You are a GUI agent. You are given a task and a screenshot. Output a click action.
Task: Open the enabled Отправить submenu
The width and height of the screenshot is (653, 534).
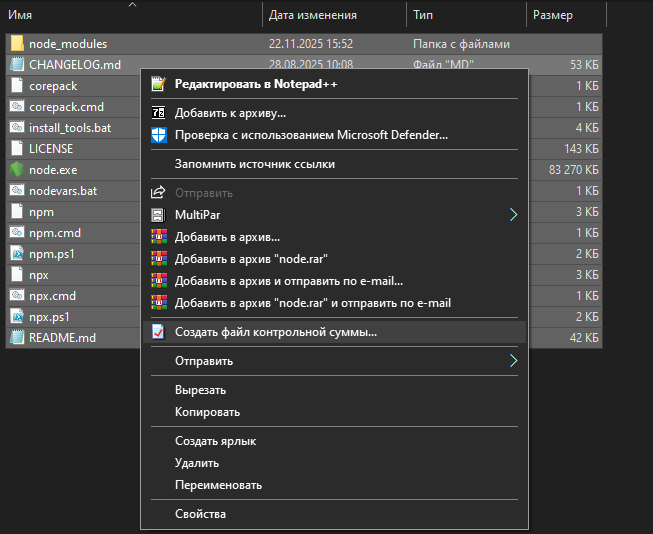point(334,361)
